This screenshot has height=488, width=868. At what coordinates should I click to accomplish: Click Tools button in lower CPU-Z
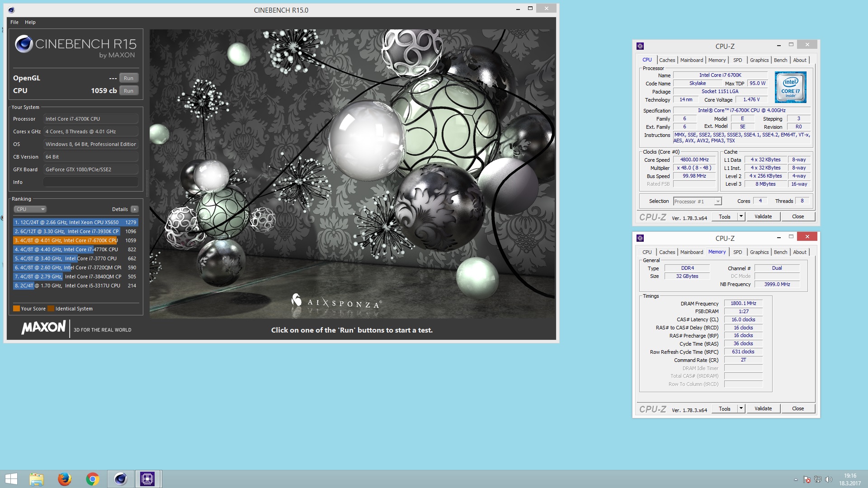(725, 409)
